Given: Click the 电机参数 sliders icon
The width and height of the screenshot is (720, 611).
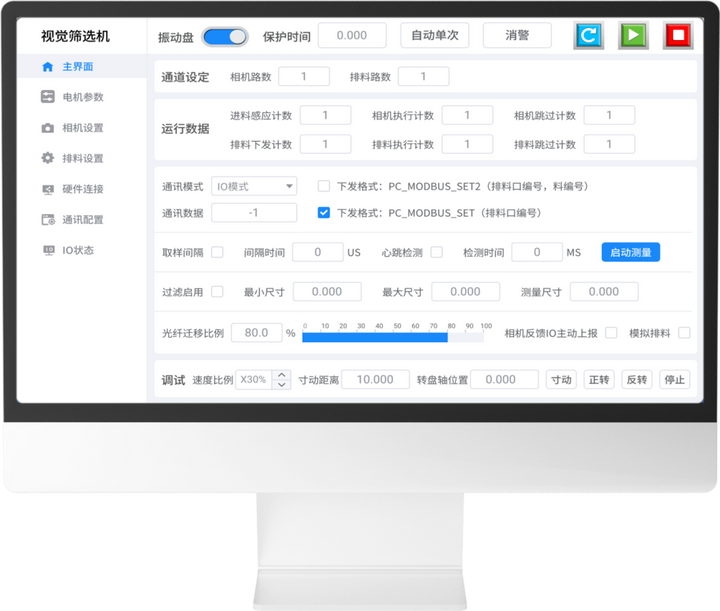Looking at the screenshot, I should [48, 97].
